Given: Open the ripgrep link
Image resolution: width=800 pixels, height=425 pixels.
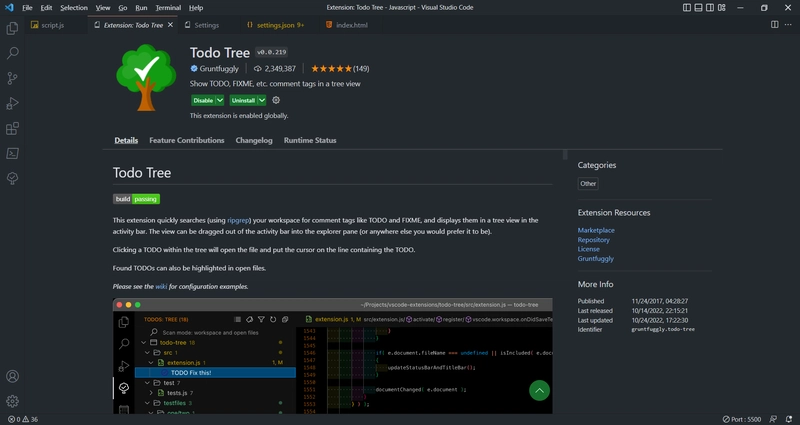Looking at the screenshot, I should click(x=238, y=220).
